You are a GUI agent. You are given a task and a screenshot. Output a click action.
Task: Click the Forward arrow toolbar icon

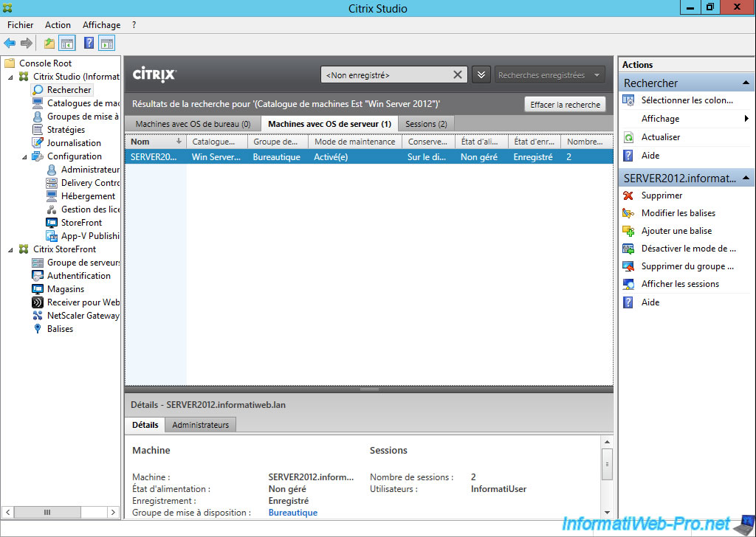tap(27, 44)
